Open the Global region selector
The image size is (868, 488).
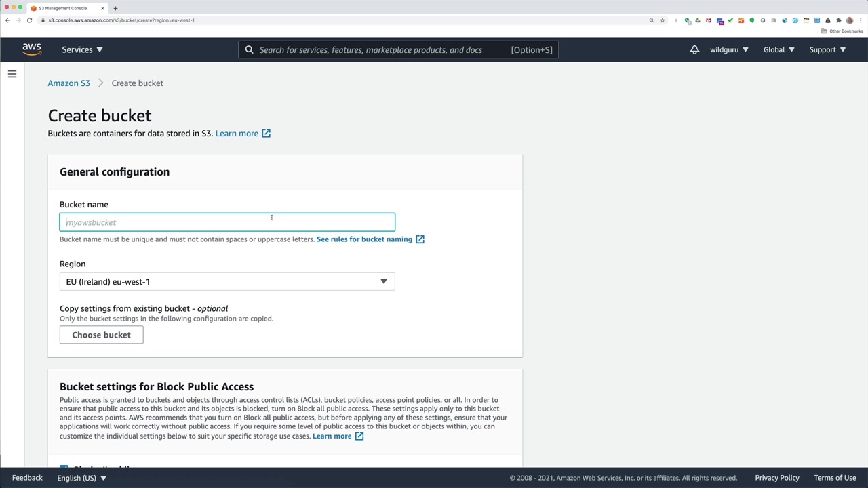coord(778,49)
